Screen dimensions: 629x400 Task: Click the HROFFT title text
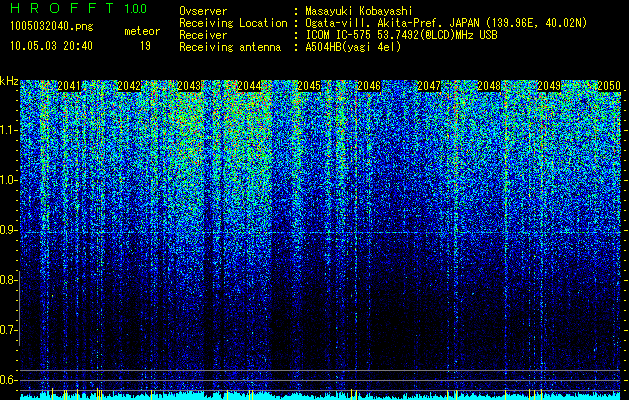point(62,8)
